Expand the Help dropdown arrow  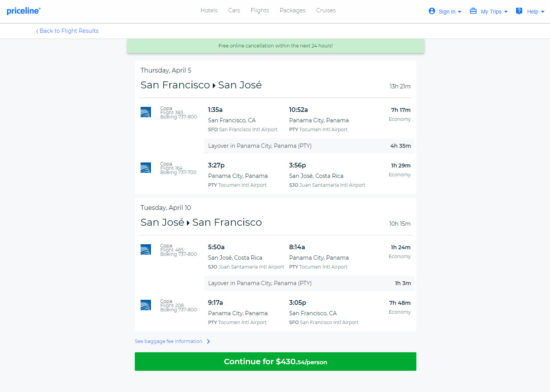(543, 12)
